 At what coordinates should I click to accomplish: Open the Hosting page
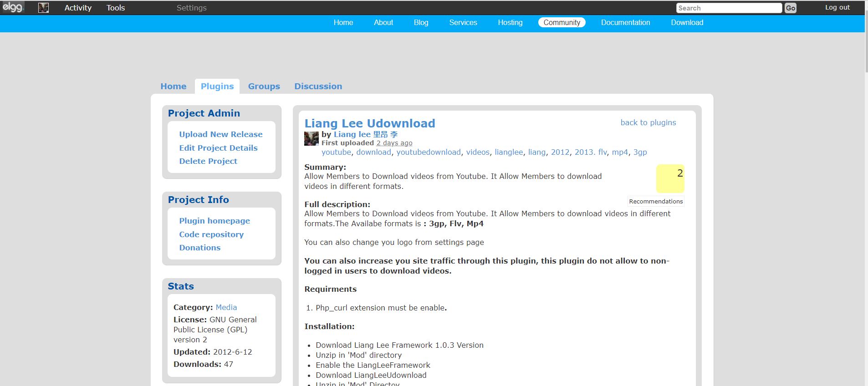coord(510,22)
